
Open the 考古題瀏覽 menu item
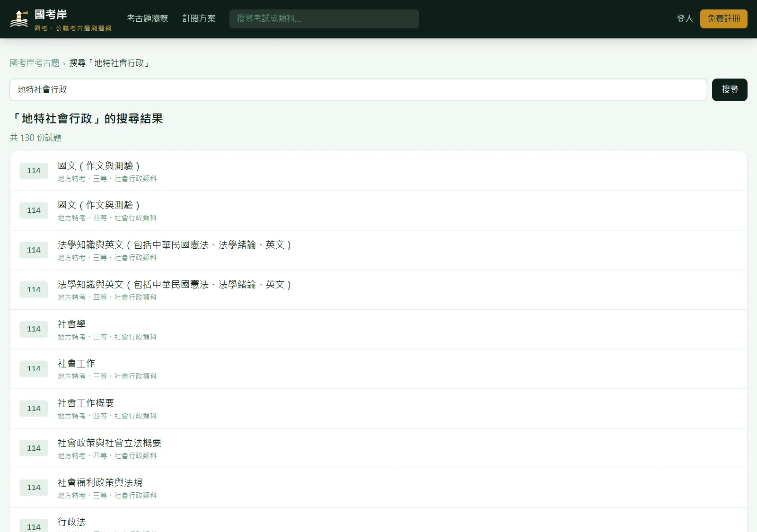147,19
